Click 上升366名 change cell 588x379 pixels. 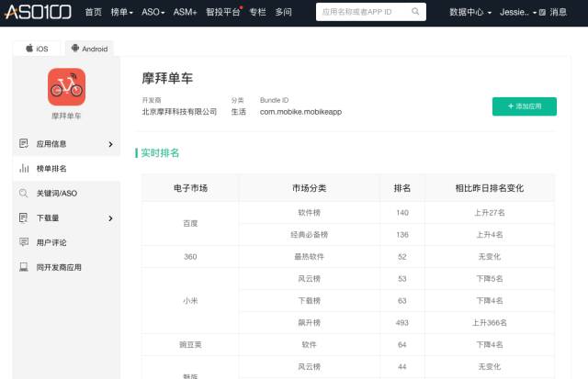click(x=490, y=323)
